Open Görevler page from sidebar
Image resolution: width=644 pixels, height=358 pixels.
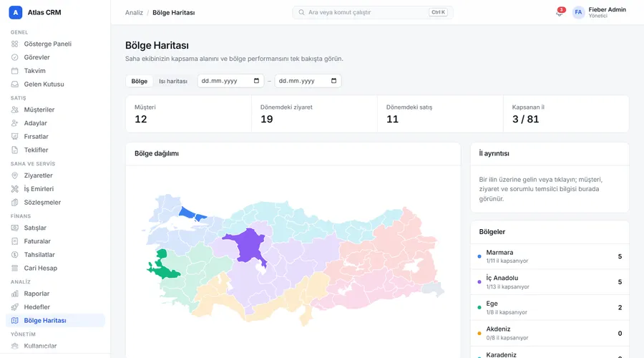(x=55, y=57)
